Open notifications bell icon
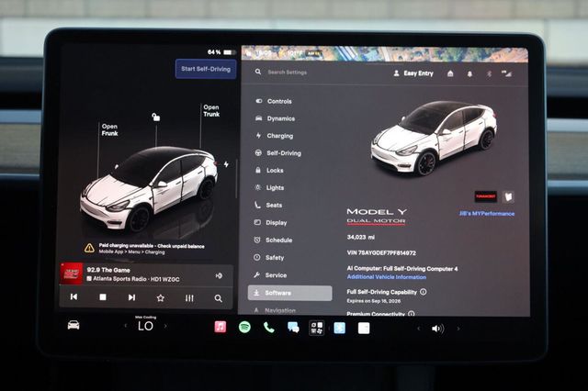 [469, 74]
